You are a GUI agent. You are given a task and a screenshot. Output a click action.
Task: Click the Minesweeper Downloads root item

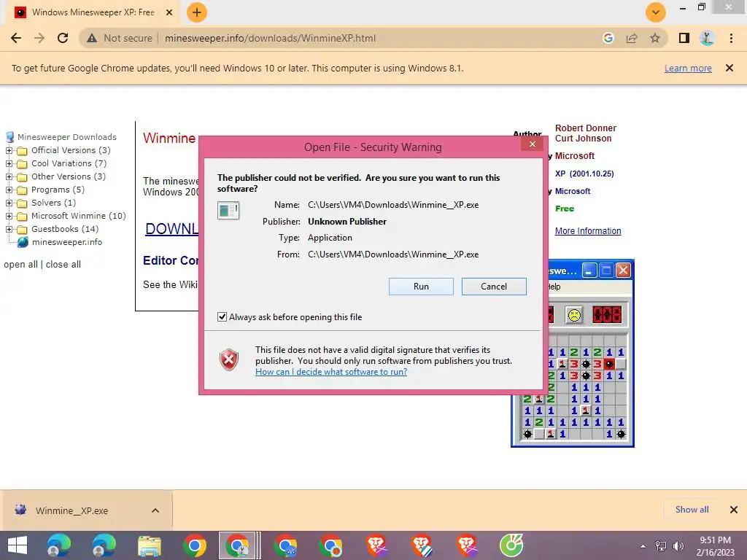[66, 137]
